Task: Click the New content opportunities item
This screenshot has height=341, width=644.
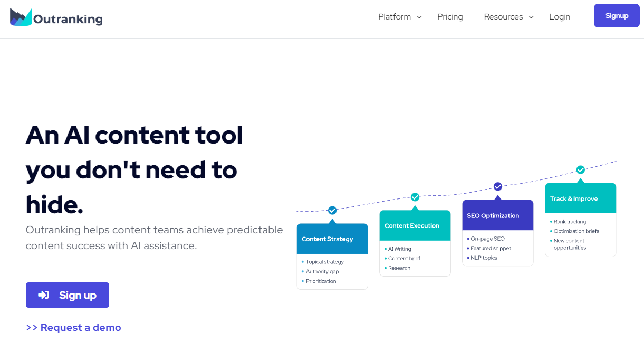Action: 569,244
